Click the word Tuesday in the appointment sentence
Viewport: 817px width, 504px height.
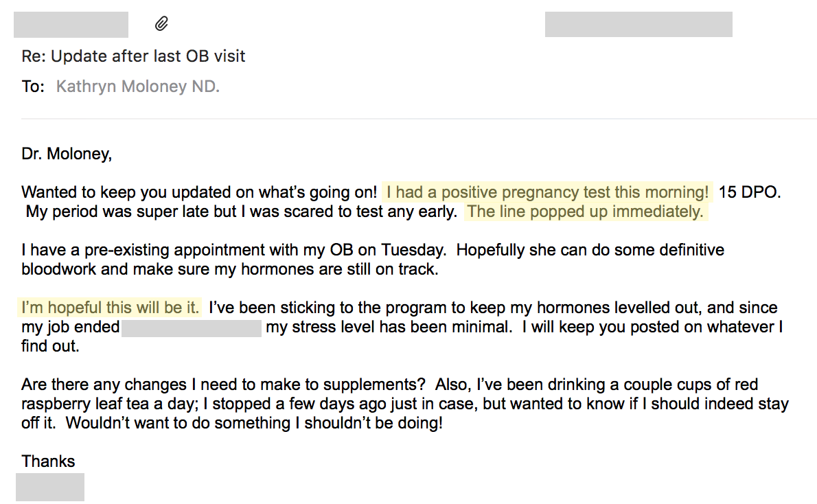pos(413,250)
